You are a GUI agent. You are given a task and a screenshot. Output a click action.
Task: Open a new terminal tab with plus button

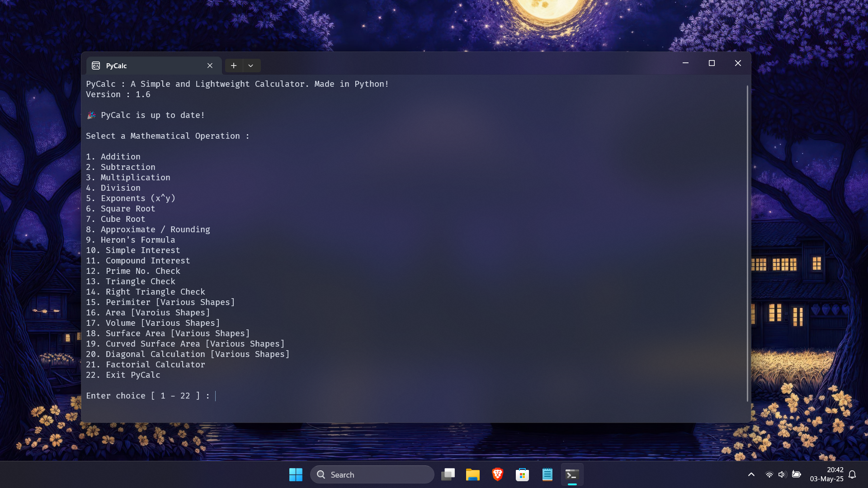[233, 66]
